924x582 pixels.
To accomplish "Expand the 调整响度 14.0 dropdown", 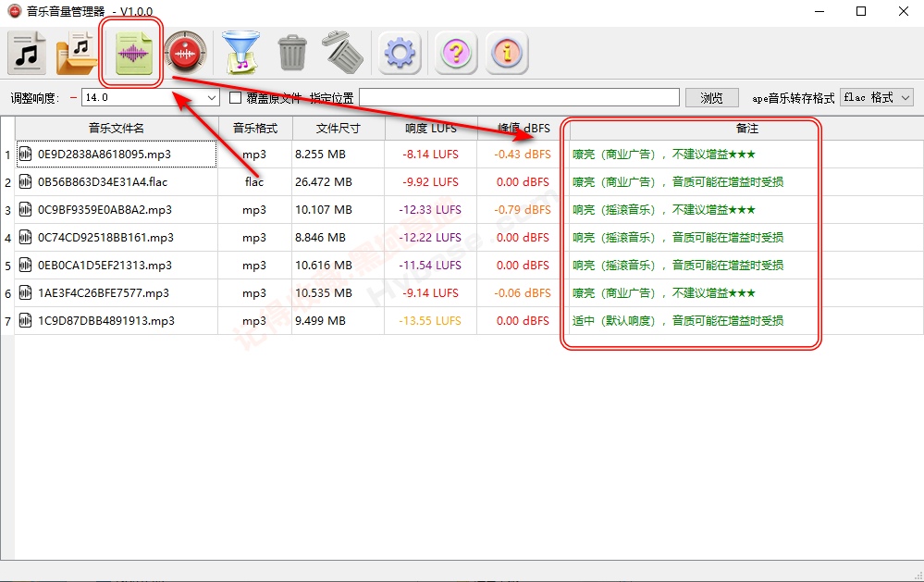I will tap(212, 98).
